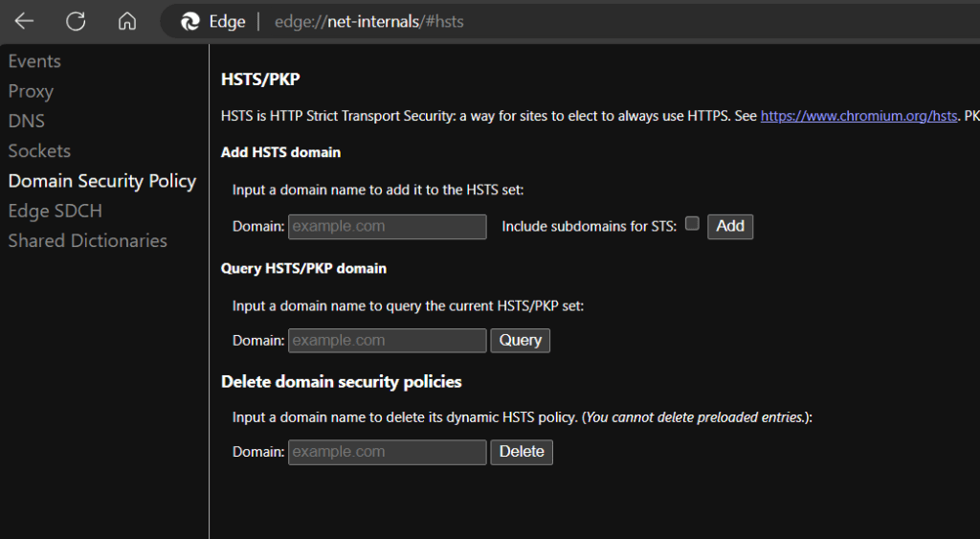Click the browser back arrow icon

pos(24,21)
